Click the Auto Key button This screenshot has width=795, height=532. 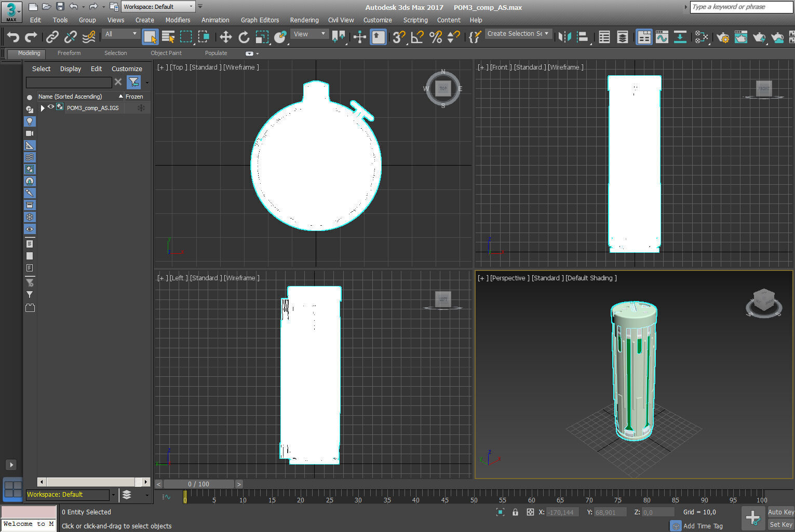781,512
